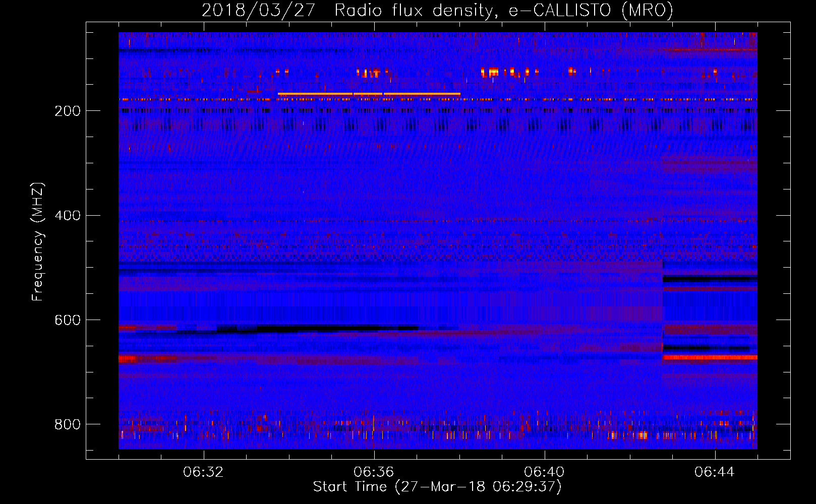
Task: Click the 'Start Time (27-Mar-18 06:29:37)' x-axis label
Action: pyautogui.click(x=437, y=487)
